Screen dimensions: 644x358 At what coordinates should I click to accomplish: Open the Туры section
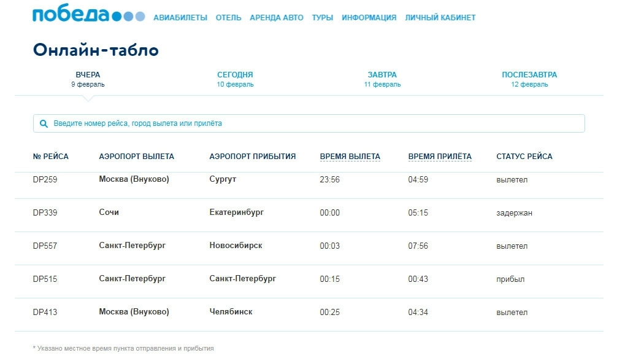[322, 18]
